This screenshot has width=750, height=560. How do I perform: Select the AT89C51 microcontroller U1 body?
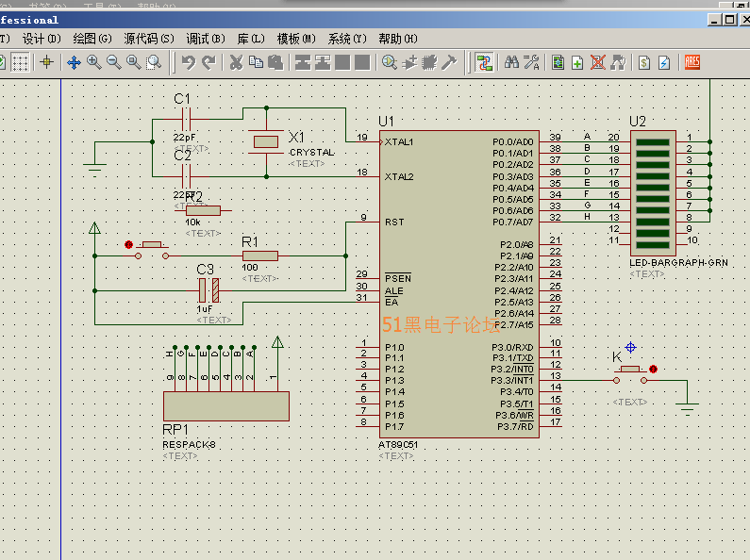point(459,284)
